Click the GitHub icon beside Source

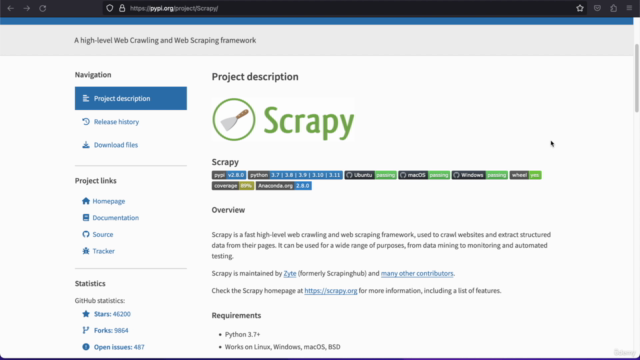pos(86,234)
